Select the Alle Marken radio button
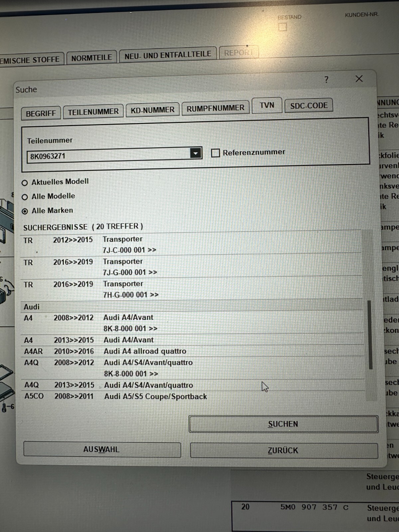 (25, 211)
